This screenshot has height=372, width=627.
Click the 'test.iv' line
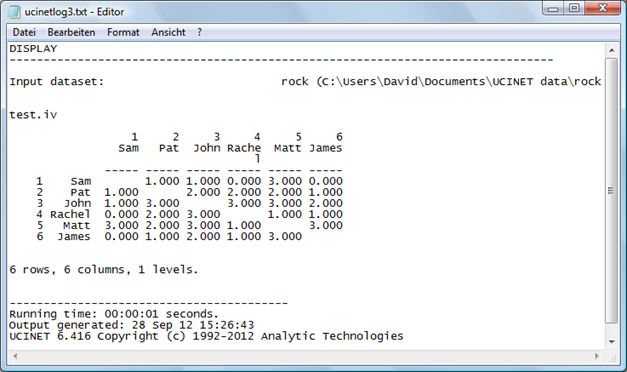point(33,115)
